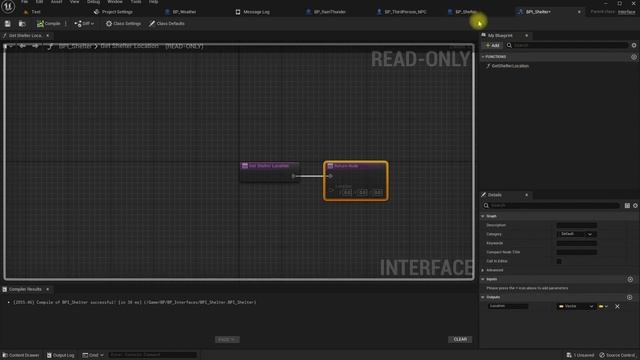
Task: Open the Interface parent class link
Action: click(627, 12)
